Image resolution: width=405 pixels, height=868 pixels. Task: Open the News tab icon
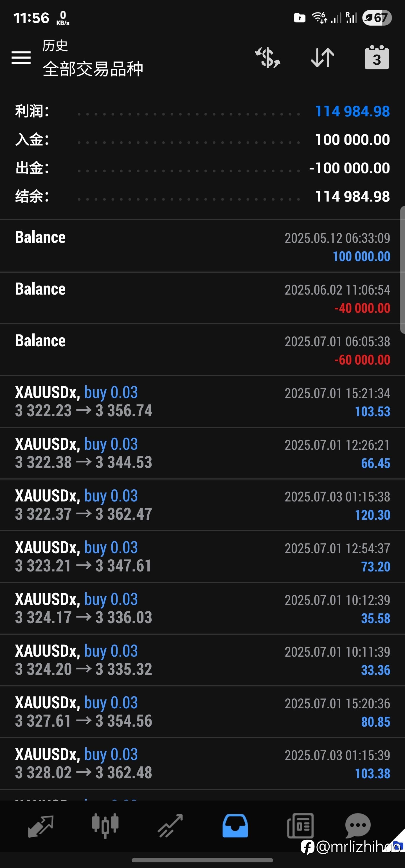[x=300, y=826]
